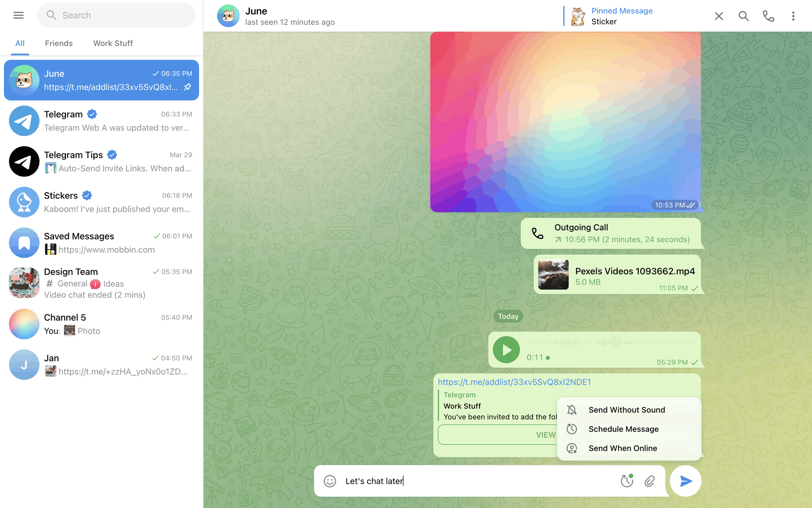
Task: Click the online status icon in send menu
Action: coord(572,448)
